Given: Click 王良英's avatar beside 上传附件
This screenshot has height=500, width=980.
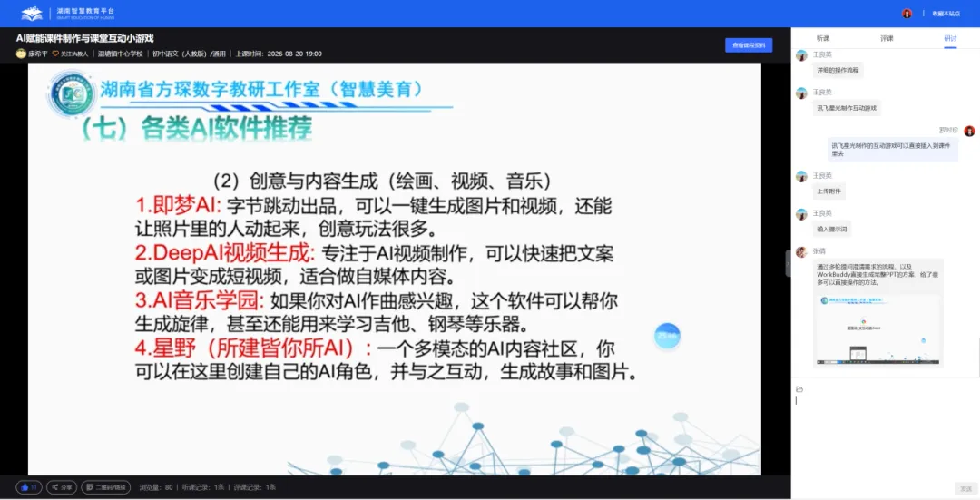Looking at the screenshot, I should (801, 177).
